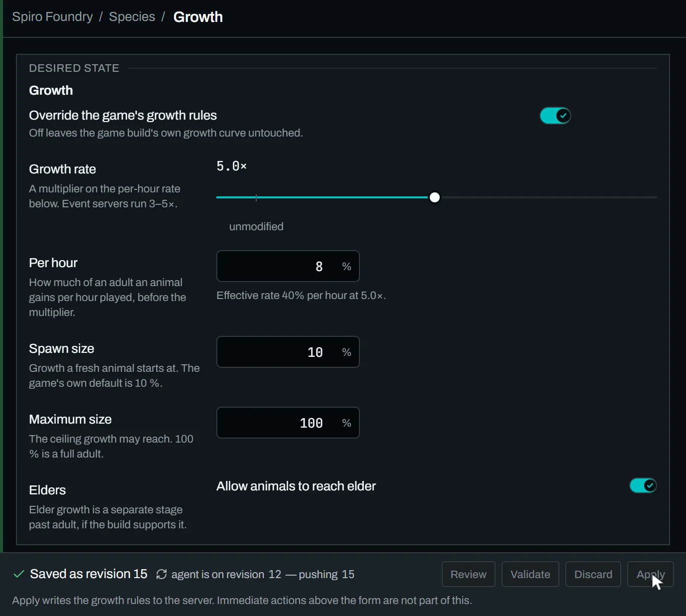Click the Effective rate 40% per hour text
686x616 pixels.
[301, 296]
